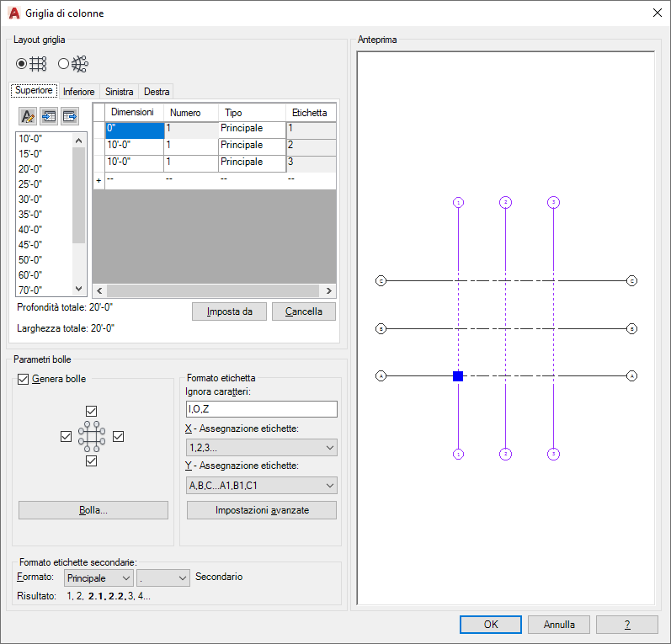
Task: Click Etichetta cell with value 1
Action: pyautogui.click(x=312, y=130)
